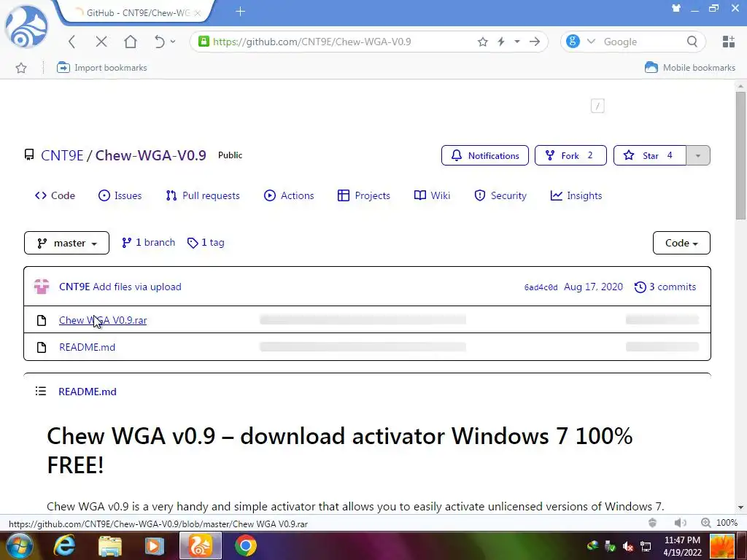
Task: Star the repository
Action: (x=650, y=155)
